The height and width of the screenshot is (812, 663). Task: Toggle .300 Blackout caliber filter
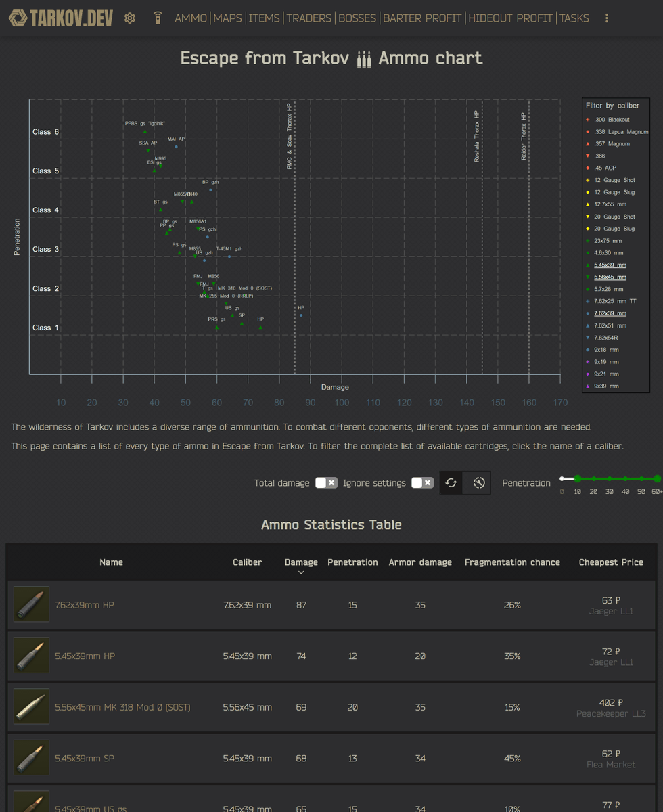[x=612, y=120]
